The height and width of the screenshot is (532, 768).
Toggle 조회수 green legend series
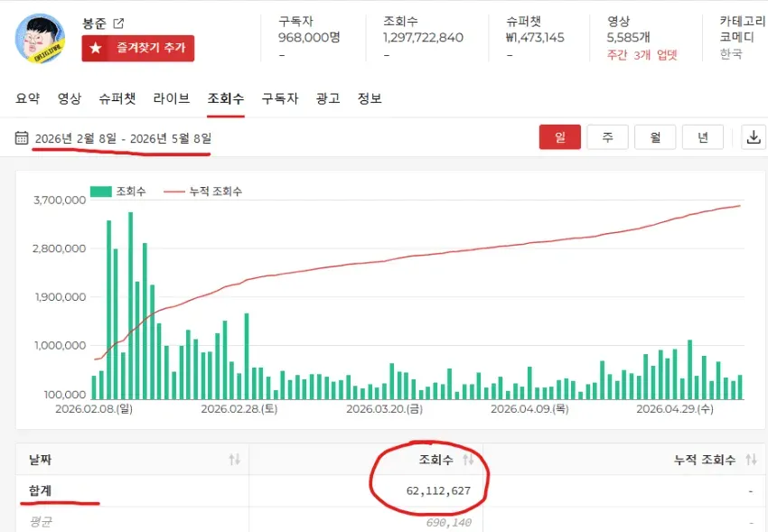coord(118,191)
